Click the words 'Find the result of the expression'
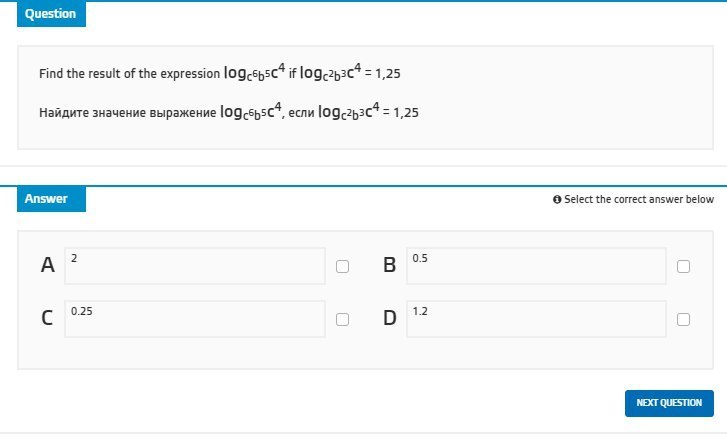727x441 pixels. coord(129,74)
